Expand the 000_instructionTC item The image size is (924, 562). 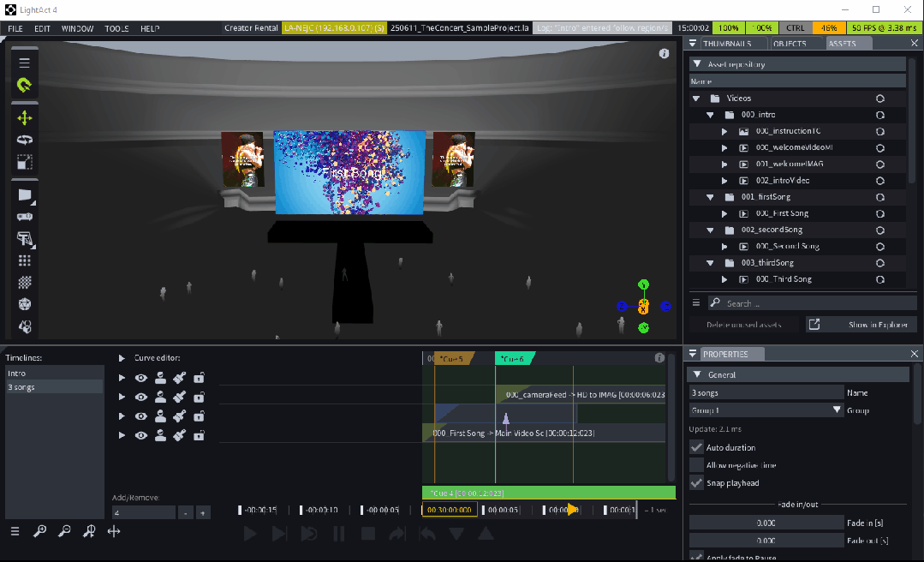click(x=724, y=132)
